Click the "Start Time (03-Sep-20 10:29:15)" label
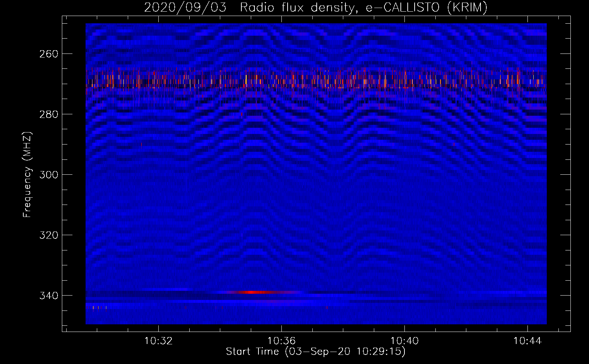Image resolution: width=589 pixels, height=364 pixels. coord(316,352)
